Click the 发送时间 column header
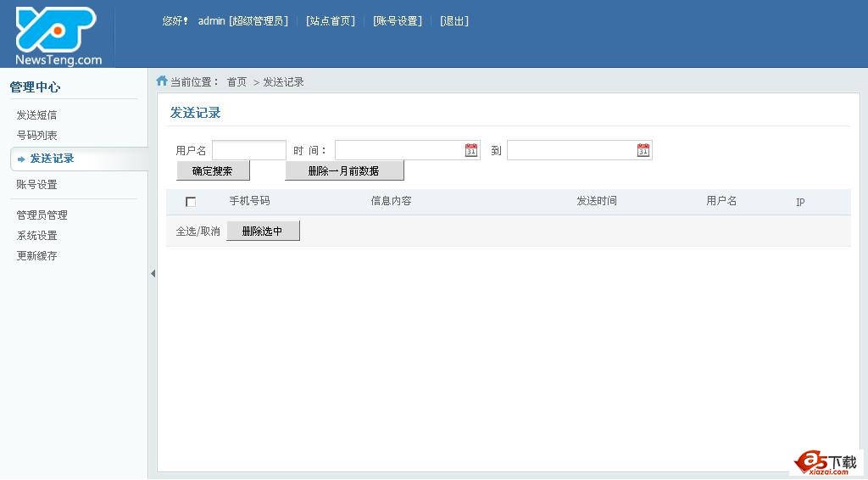This screenshot has width=868, height=480. pos(597,201)
